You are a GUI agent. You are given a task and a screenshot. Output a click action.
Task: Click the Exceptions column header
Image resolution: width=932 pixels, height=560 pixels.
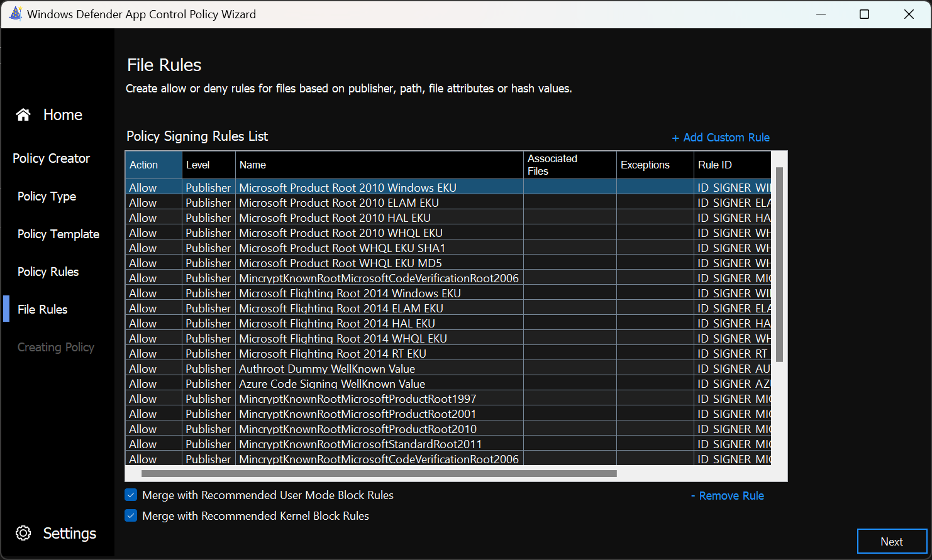pyautogui.click(x=655, y=165)
